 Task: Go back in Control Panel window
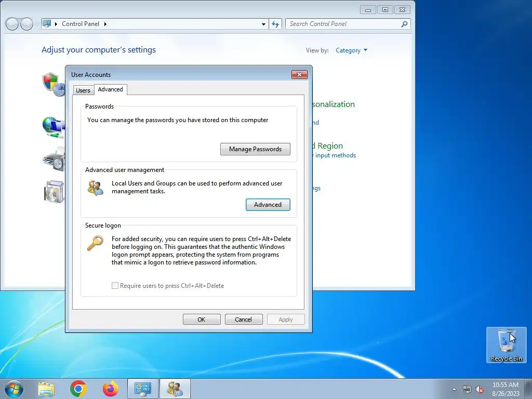pyautogui.click(x=12, y=24)
